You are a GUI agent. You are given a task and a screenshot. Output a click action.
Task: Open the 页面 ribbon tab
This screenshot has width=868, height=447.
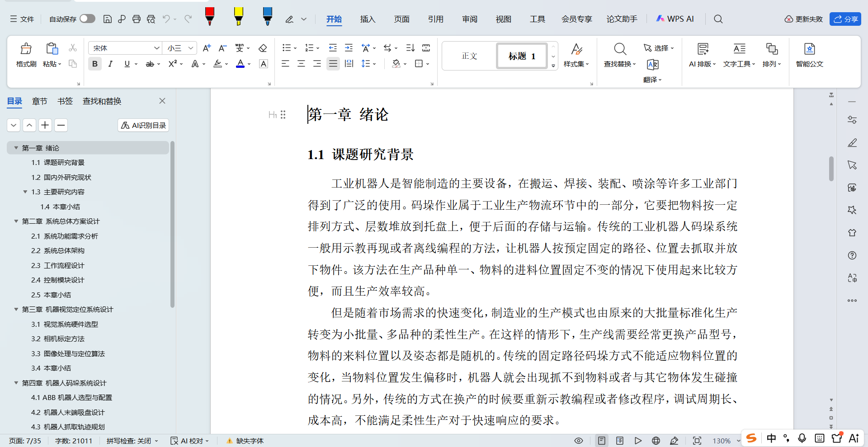[x=401, y=19]
